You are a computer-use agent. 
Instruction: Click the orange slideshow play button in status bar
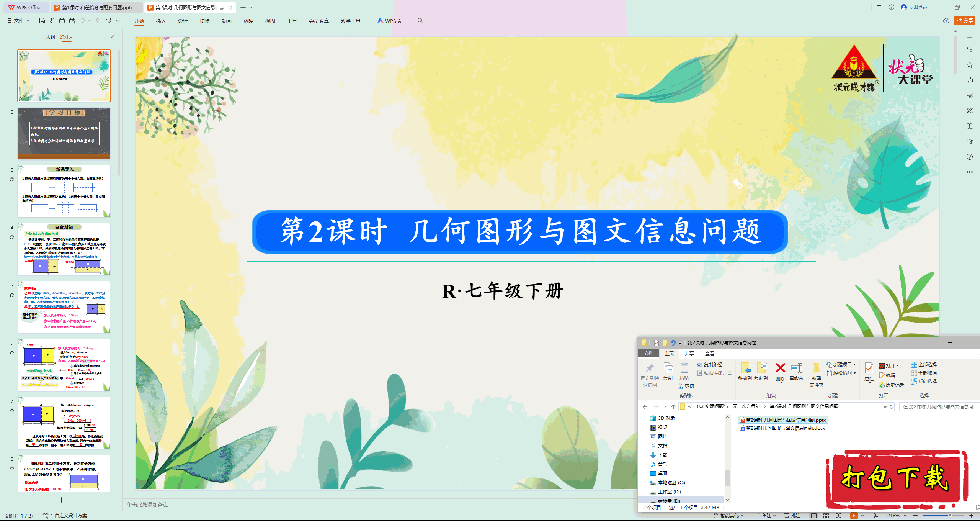(x=854, y=516)
